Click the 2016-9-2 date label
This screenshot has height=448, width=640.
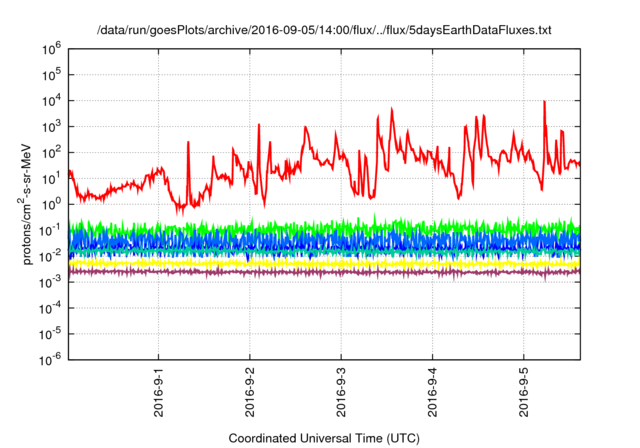250,392
